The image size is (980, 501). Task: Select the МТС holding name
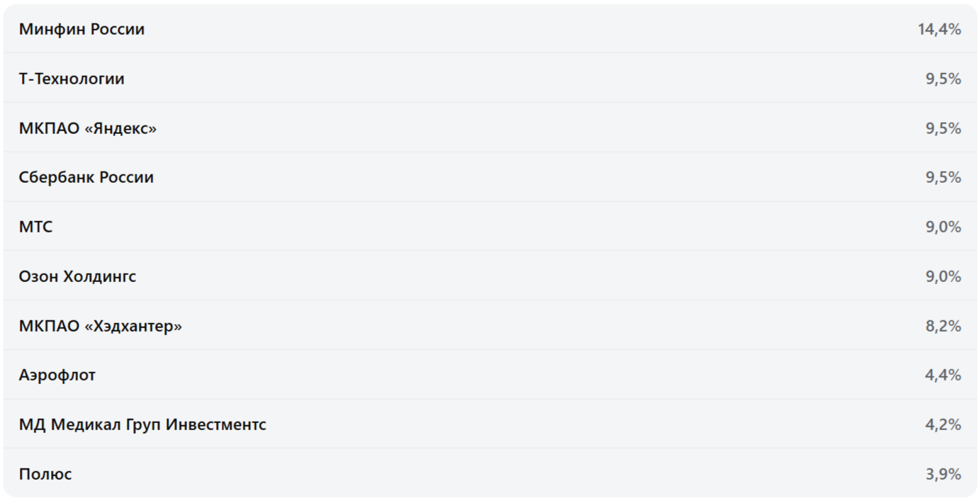click(x=35, y=227)
